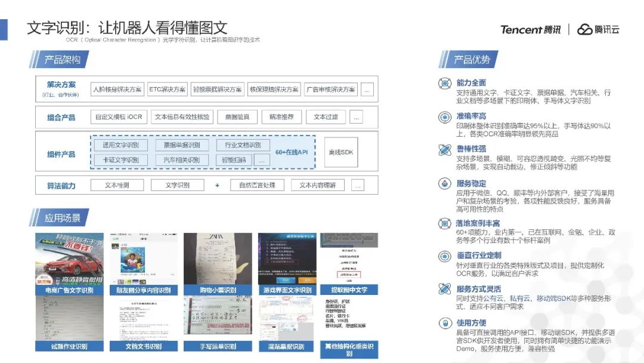
Task: Select 通用文字识别 component
Action: (x=120, y=145)
